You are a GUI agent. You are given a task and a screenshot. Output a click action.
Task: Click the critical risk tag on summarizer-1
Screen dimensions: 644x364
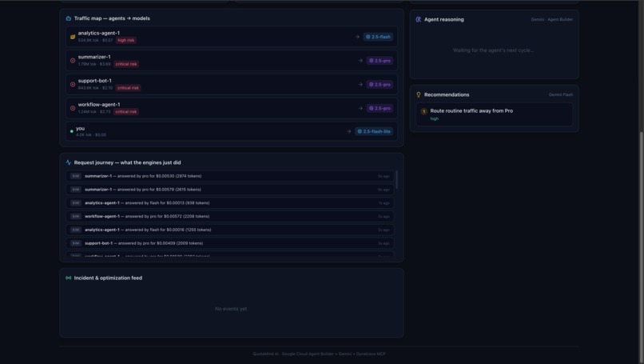tap(126, 64)
